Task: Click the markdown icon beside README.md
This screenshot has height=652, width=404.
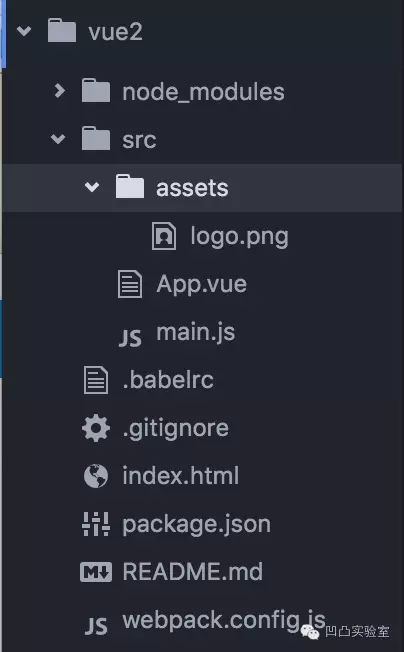Action: 96,572
